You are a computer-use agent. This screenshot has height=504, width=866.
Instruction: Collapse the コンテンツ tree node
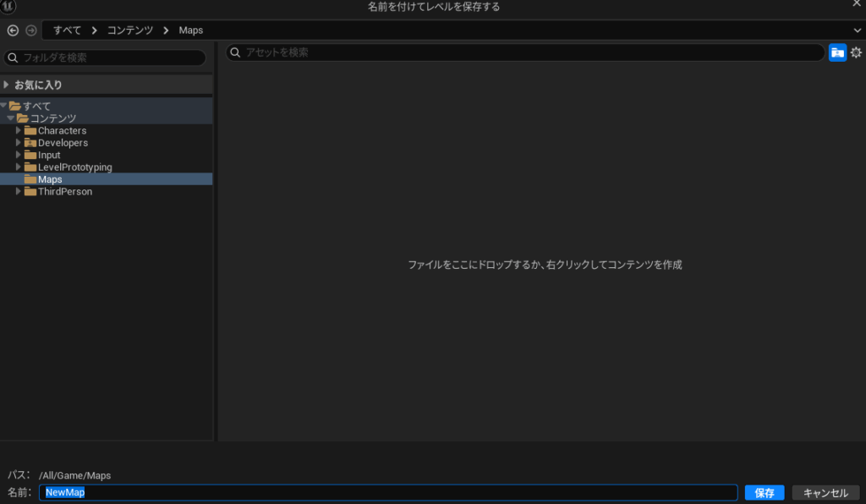(11, 118)
